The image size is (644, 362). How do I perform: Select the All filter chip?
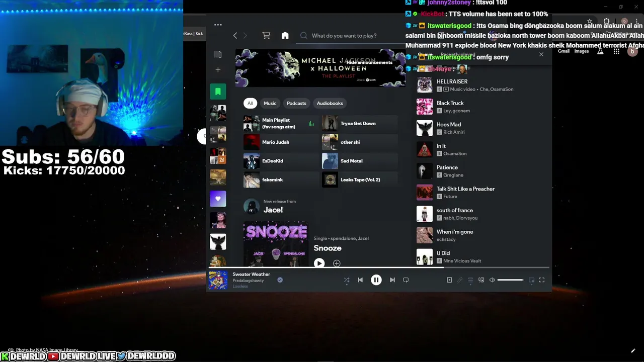click(x=250, y=103)
